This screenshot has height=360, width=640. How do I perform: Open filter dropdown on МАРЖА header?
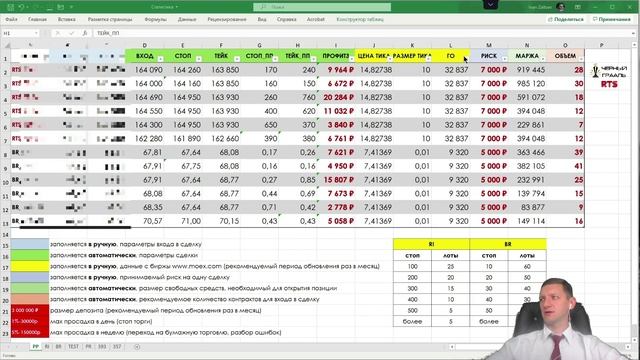543,59
